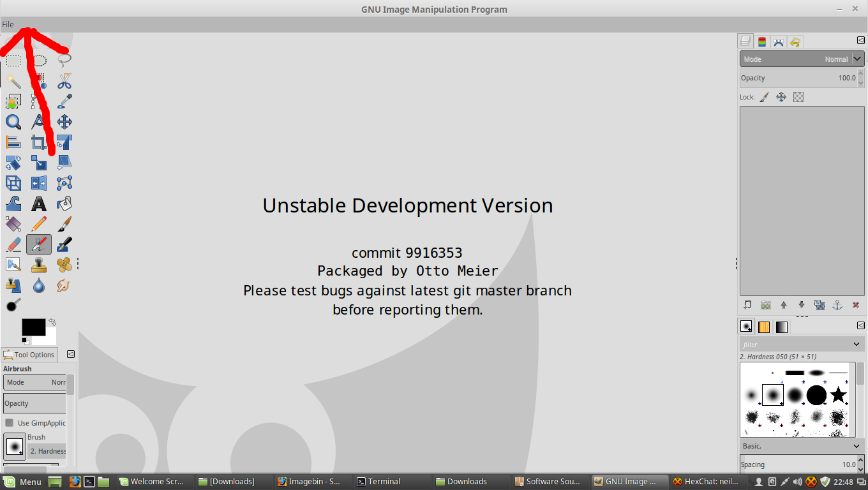Select the Move tool
Image resolution: width=868 pixels, height=490 pixels.
tap(64, 122)
